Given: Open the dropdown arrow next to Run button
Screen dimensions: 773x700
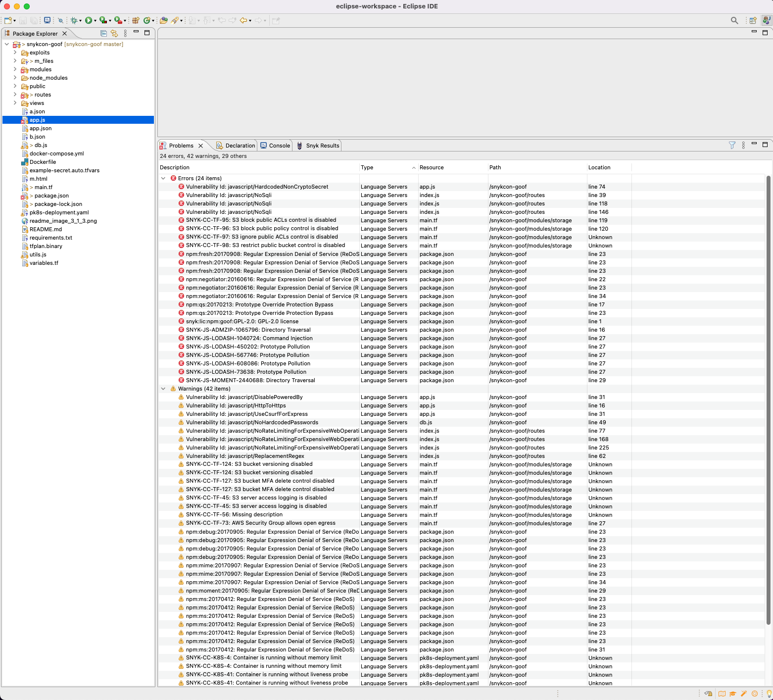Looking at the screenshot, I should coord(95,21).
